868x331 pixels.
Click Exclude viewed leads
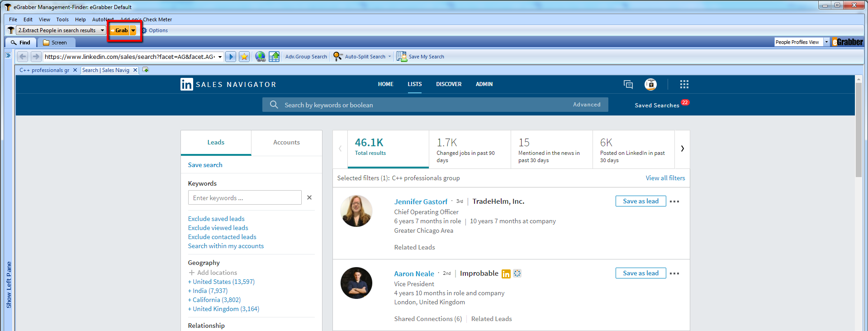[218, 228]
